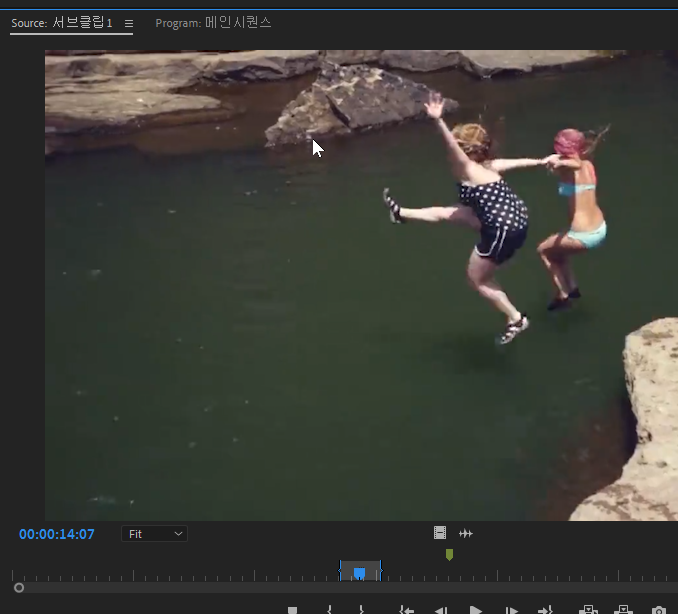This screenshot has width=678, height=614.
Task: Switch to the Program: 메인시퀀스 tab
Action: point(213,23)
